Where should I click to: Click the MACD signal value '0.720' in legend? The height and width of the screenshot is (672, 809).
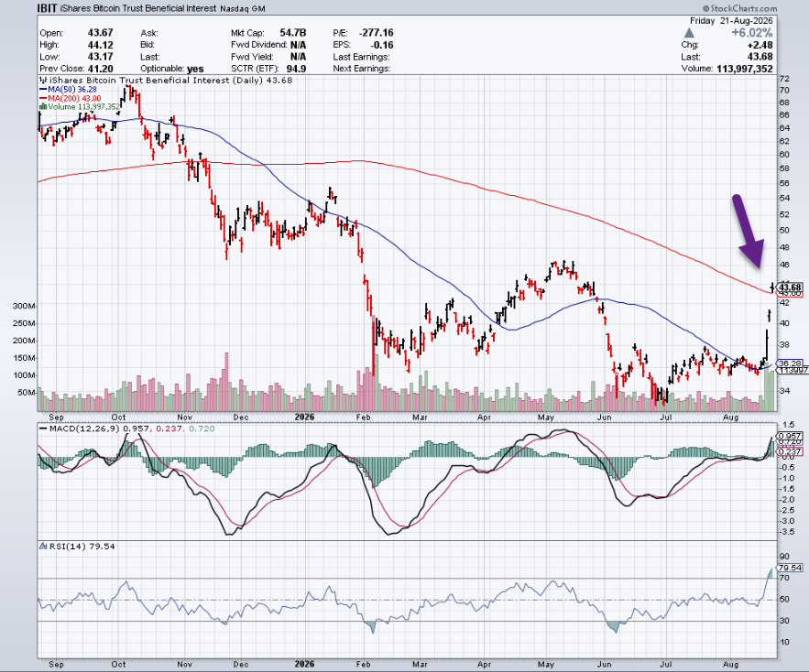coord(202,428)
